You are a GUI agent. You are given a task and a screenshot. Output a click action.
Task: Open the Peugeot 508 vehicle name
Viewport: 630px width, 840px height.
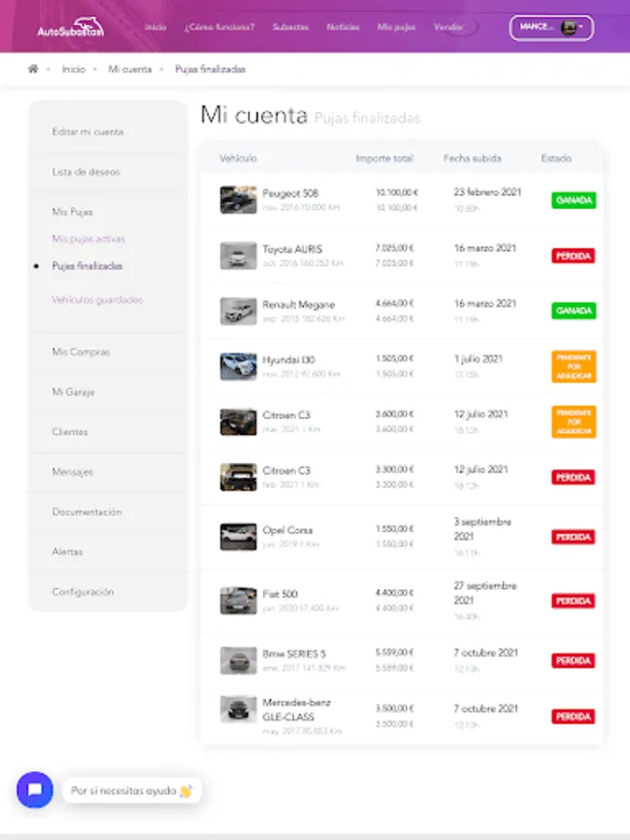[x=290, y=193]
